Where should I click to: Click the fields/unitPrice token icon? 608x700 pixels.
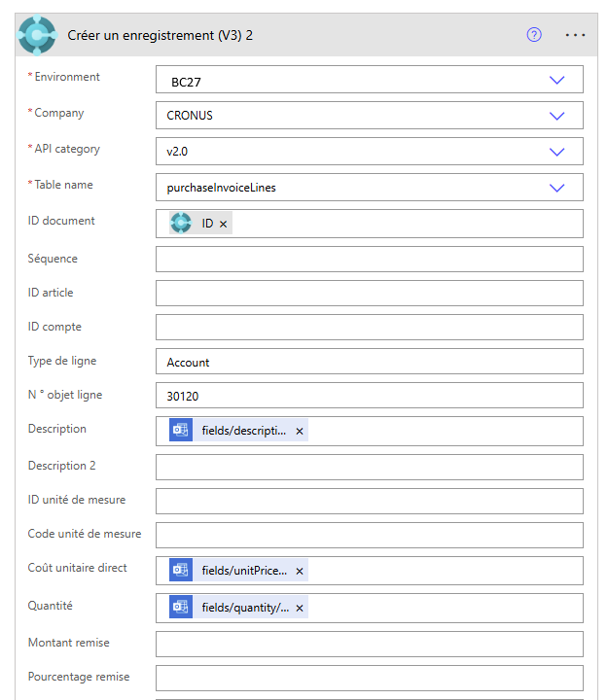tap(181, 571)
